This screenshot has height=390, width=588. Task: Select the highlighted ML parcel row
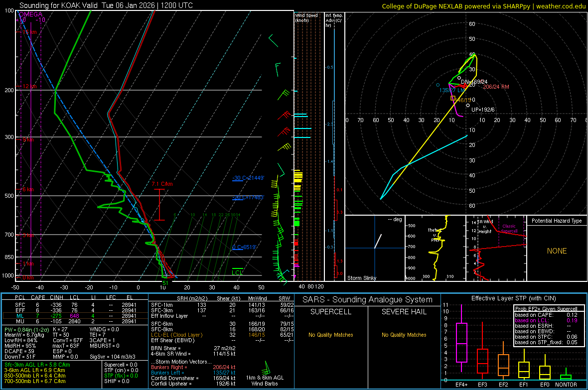(75, 316)
